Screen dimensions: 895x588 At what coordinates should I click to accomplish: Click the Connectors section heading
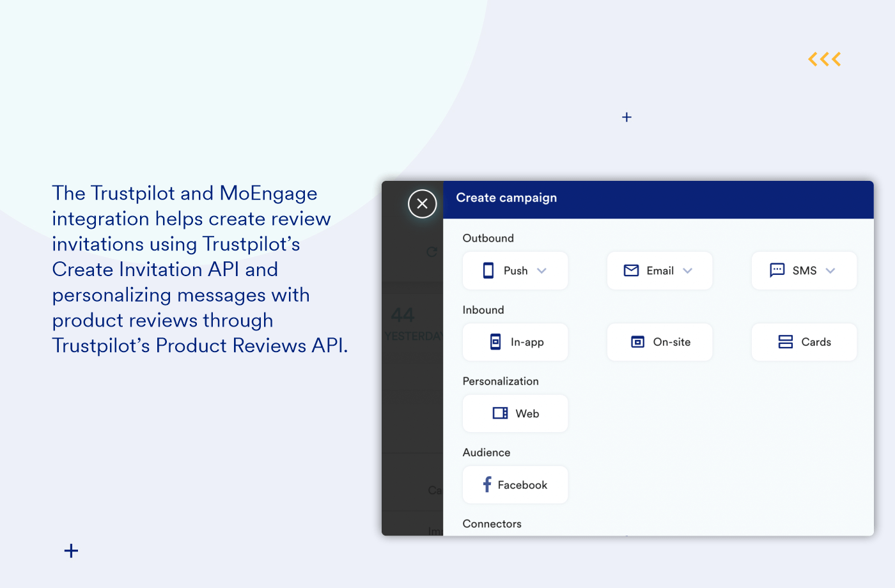[492, 524]
